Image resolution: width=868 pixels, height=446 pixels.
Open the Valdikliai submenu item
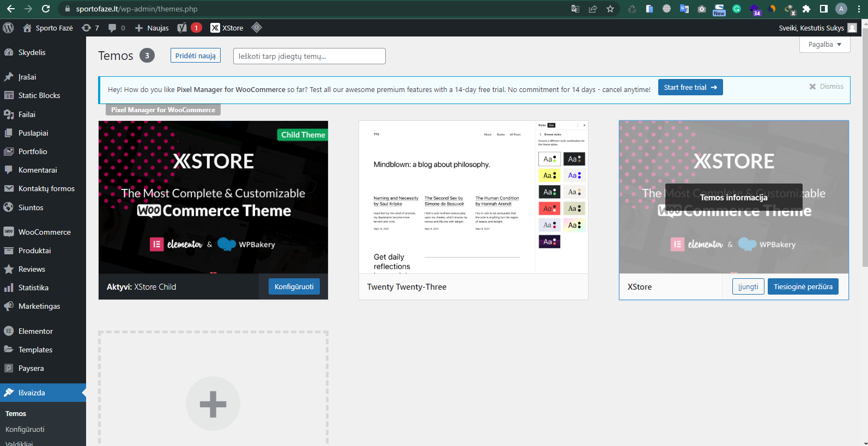[x=19, y=443]
